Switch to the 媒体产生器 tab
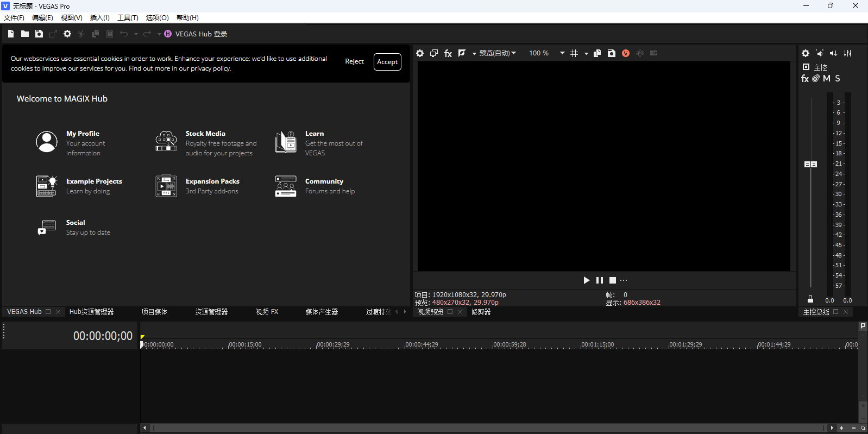Viewport: 868px width, 434px height. 322,312
